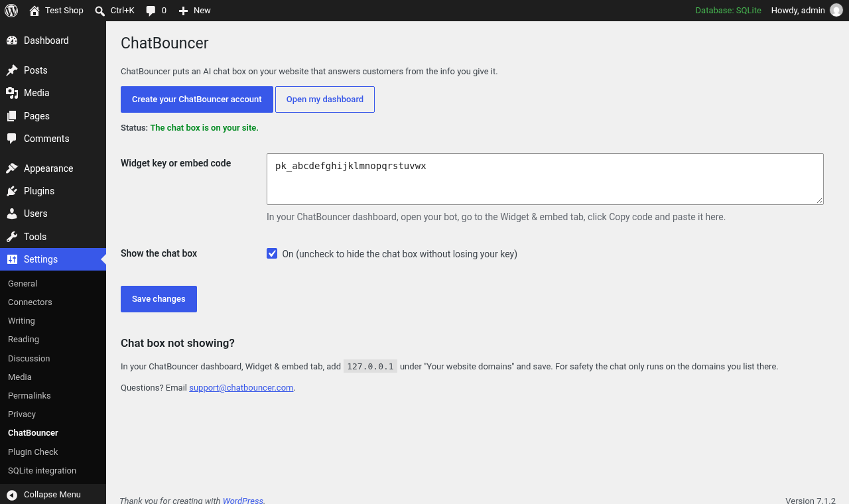Open the Users menu item

coord(53,214)
